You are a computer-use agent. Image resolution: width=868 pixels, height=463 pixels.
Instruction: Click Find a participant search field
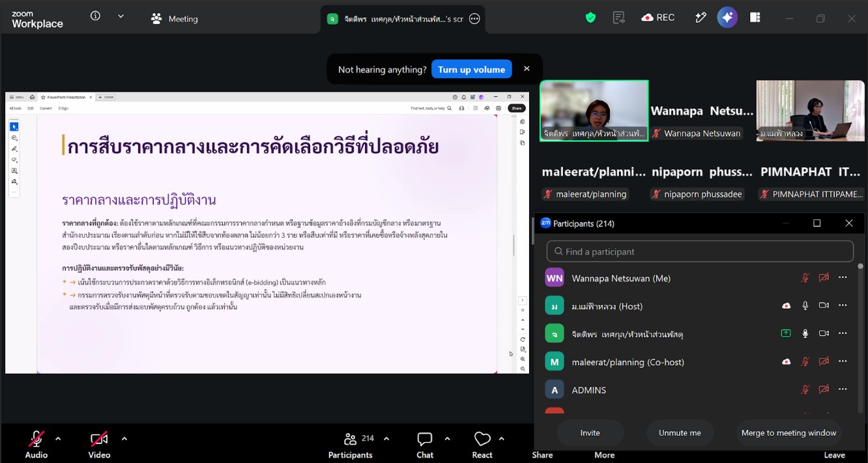[700, 251]
